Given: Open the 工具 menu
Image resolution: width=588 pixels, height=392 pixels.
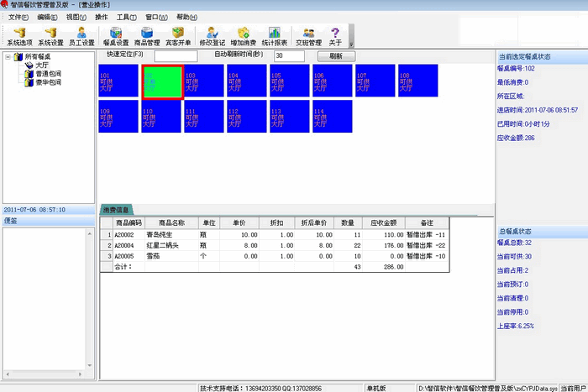Looking at the screenshot, I should [x=127, y=17].
